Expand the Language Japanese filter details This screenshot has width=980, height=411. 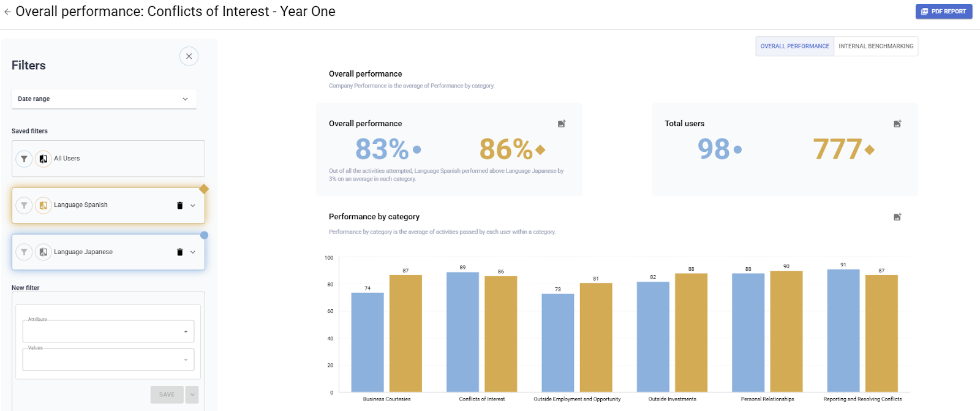coord(193,252)
